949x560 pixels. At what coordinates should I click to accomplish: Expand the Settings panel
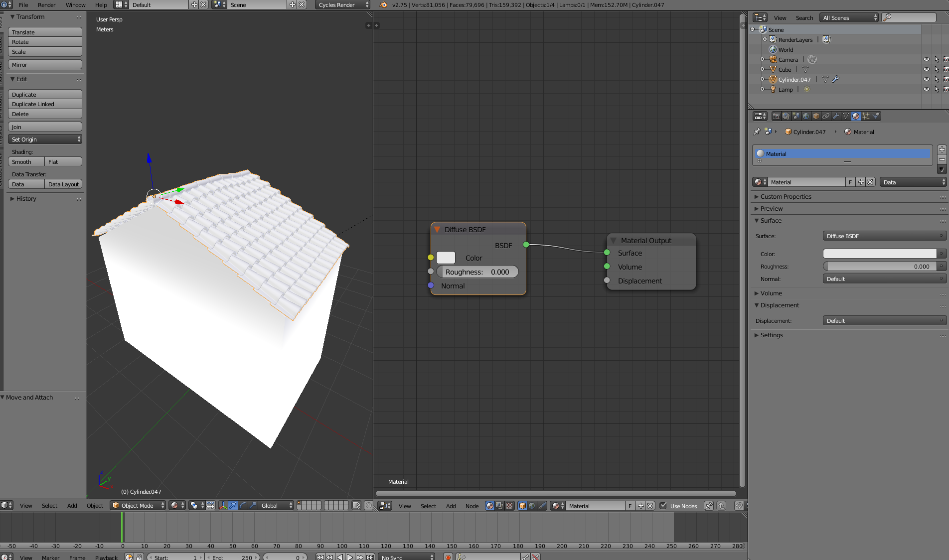coord(772,335)
